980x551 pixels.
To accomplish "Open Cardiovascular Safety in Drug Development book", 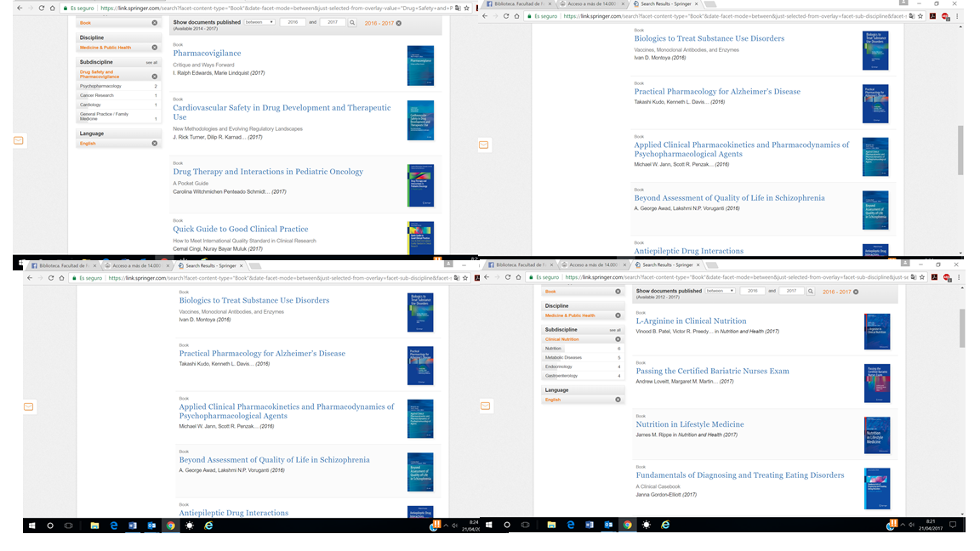I will click(282, 112).
